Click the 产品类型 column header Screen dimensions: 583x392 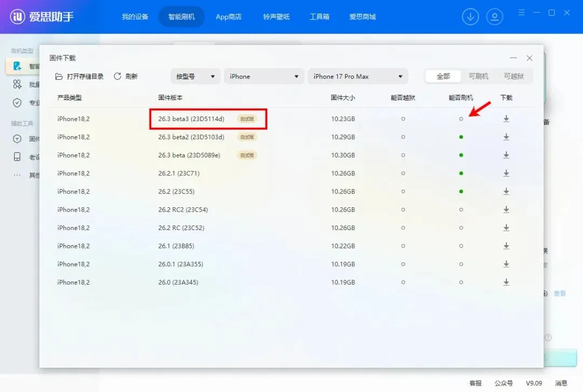coord(70,97)
